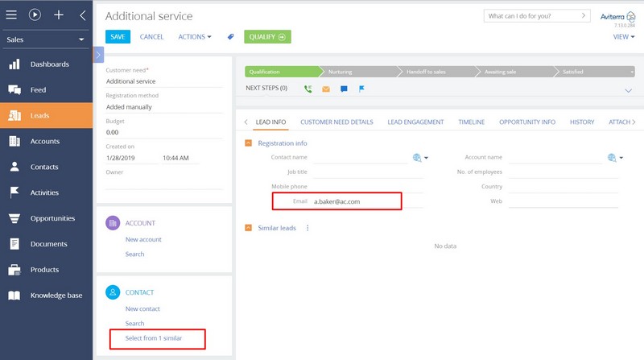This screenshot has height=360, width=644.
Task: Open the VIEW dropdown
Action: 624,36
